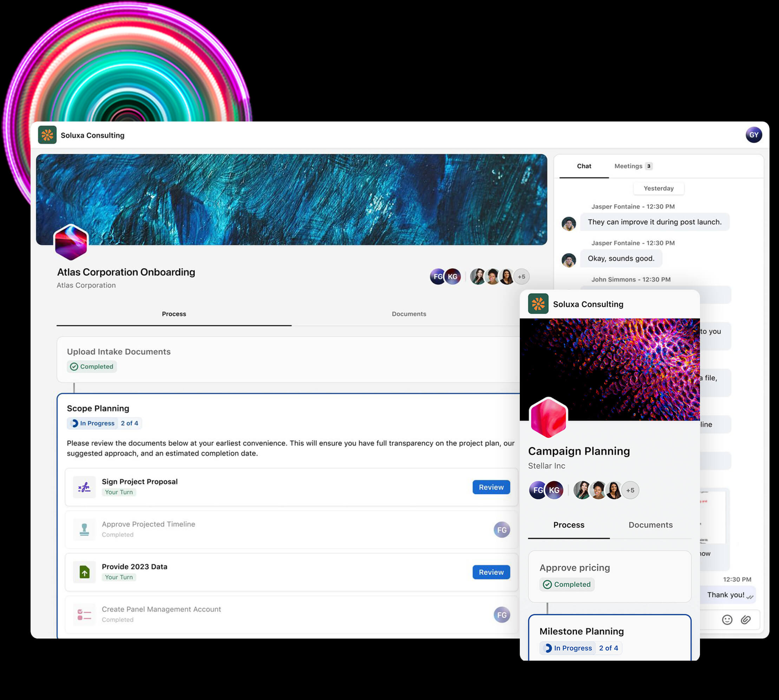Click Review for Sign Project Proposal
This screenshot has width=779, height=700.
tap(491, 487)
